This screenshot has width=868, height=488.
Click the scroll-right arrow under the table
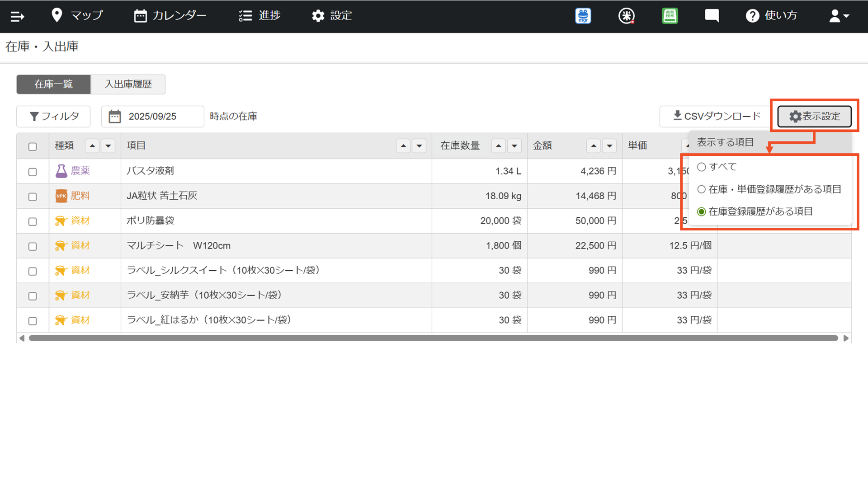846,338
